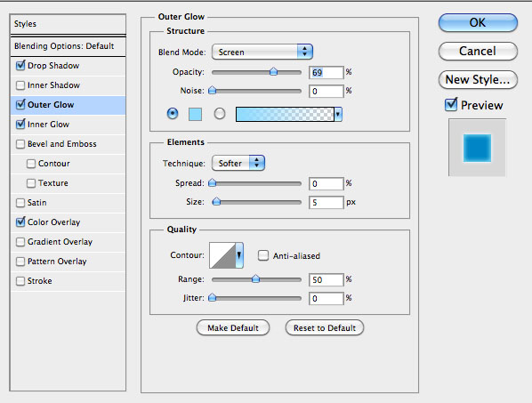This screenshot has width=532, height=403.
Task: Click the glow gradient preview bar
Action: click(285, 115)
